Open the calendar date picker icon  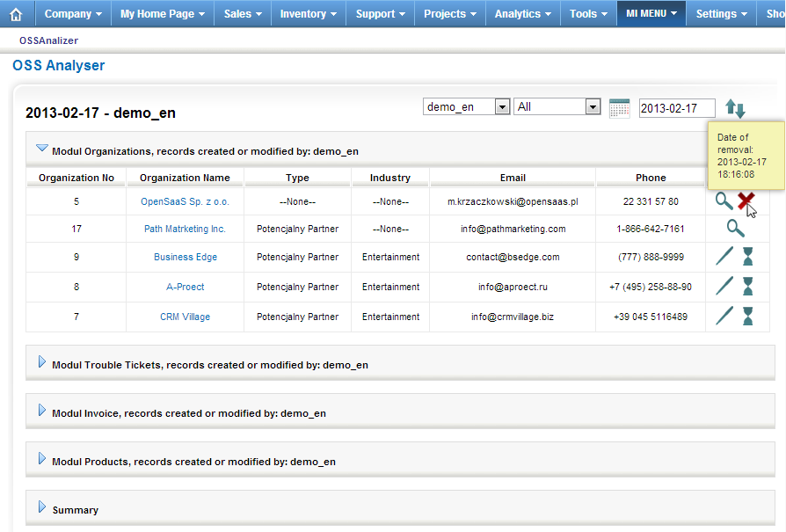tap(619, 108)
